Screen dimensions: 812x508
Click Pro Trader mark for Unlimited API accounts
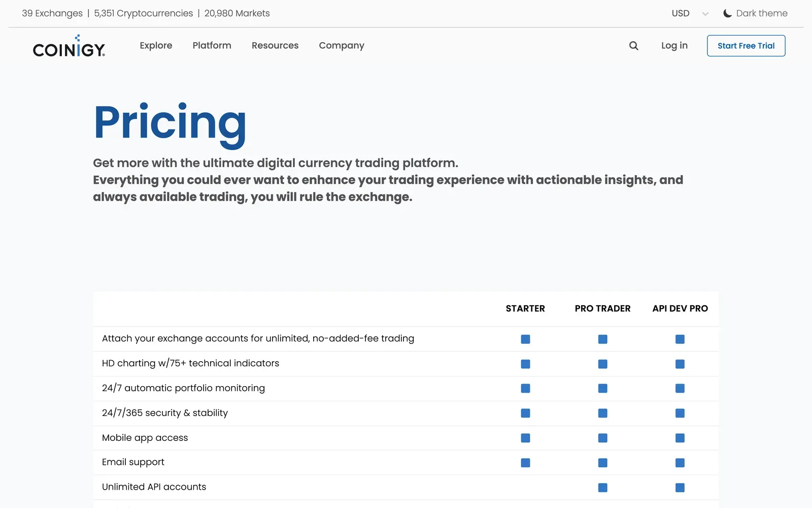[x=602, y=488]
